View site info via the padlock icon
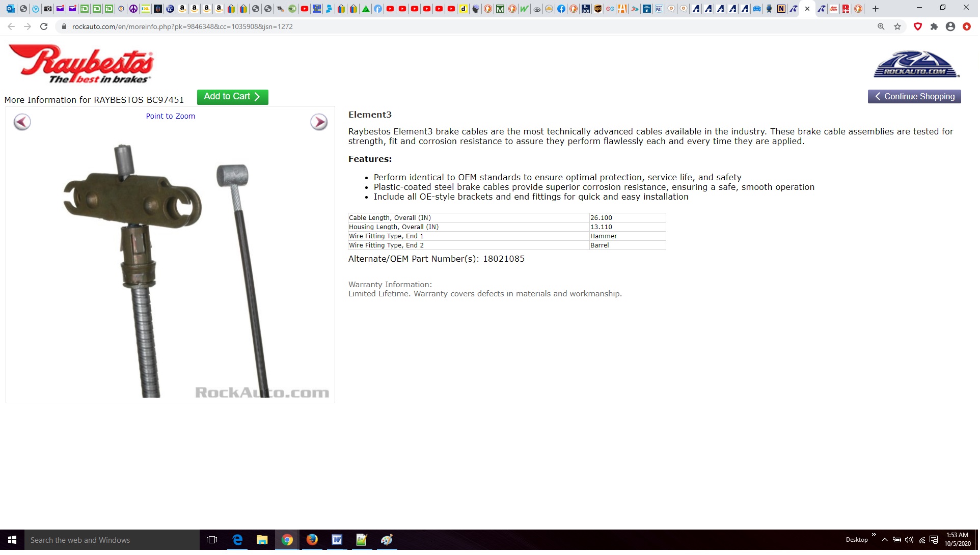This screenshot has width=980, height=555. 64,26
